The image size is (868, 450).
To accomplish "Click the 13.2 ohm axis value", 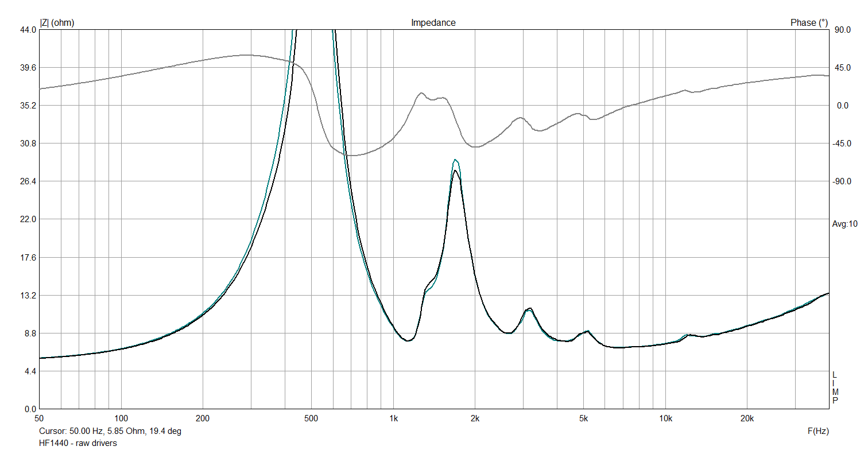I will click(x=28, y=296).
